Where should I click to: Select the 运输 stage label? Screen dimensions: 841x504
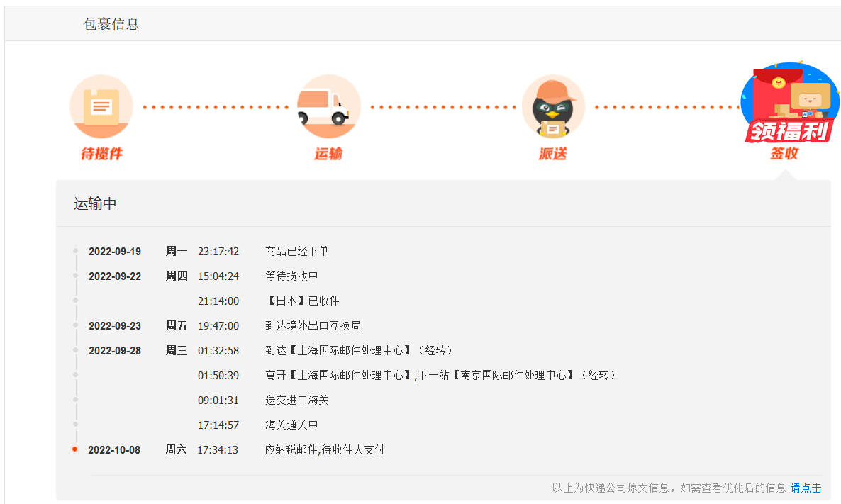(x=328, y=153)
